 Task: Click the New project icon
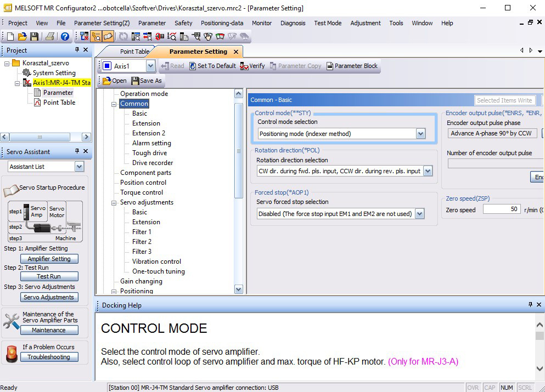tap(10, 37)
